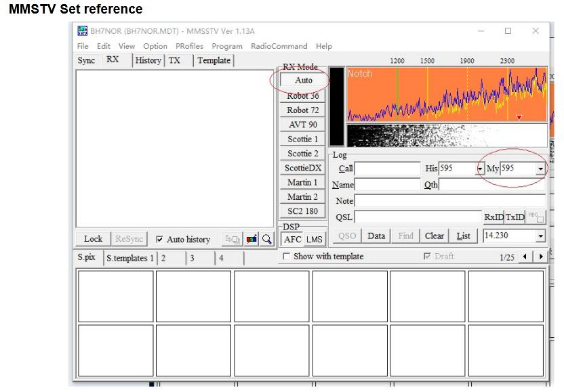Image resolution: width=564 pixels, height=392 pixels.
Task: Go to the next stock page arrow
Action: pyautogui.click(x=541, y=257)
